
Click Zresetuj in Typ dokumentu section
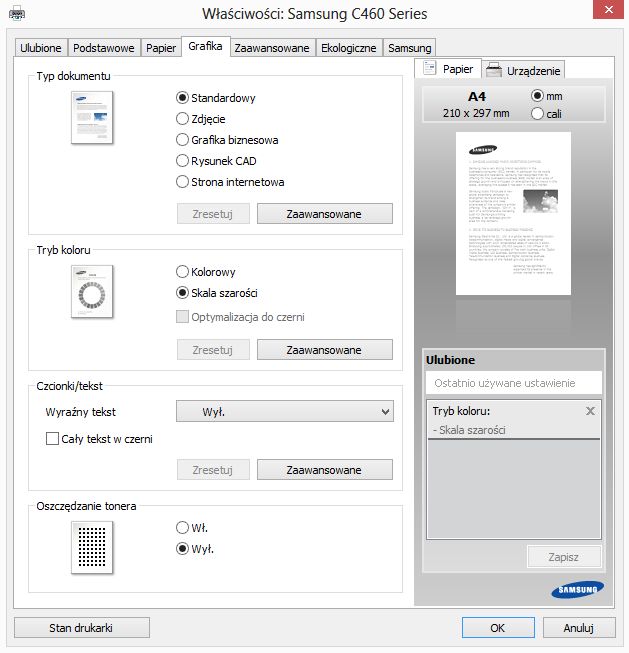coord(213,214)
